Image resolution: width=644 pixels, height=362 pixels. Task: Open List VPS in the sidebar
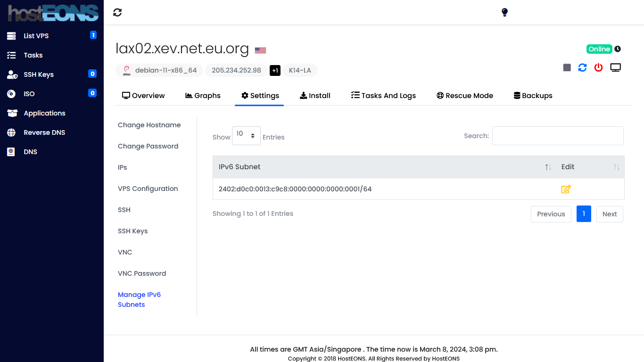(36, 36)
